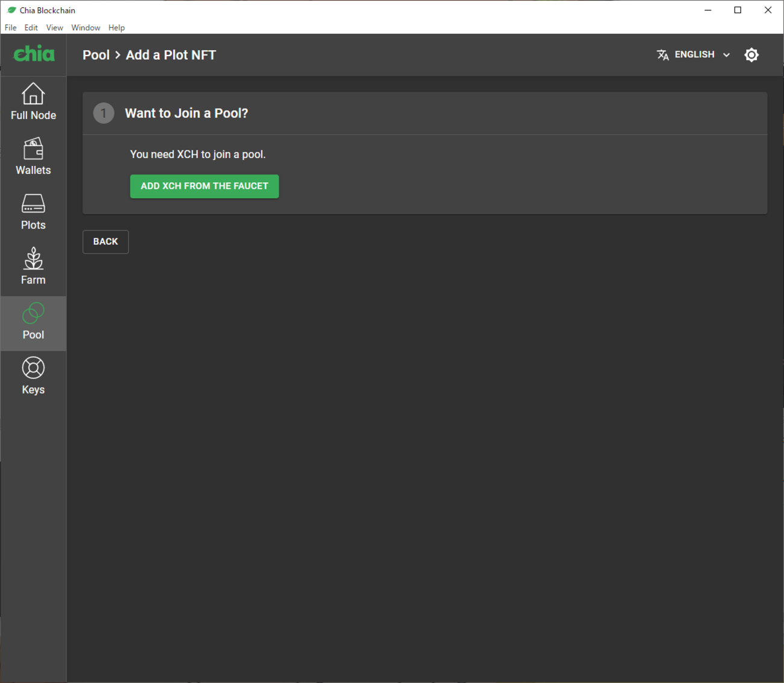Open the Window menu
This screenshot has height=683, width=784.
point(86,28)
